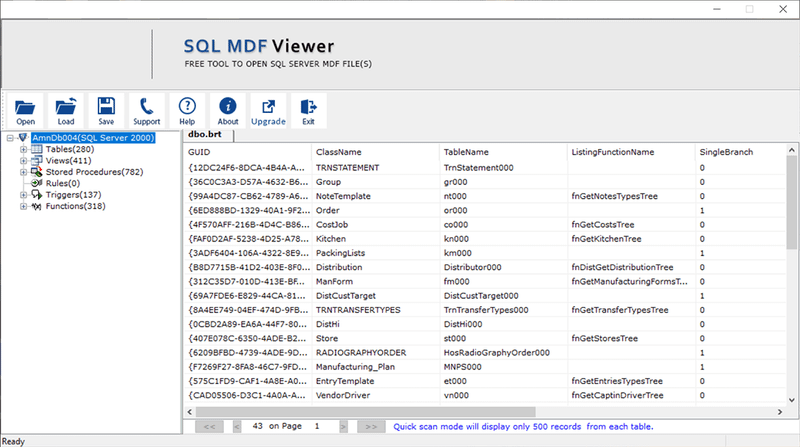The image size is (800, 447).
Task: Click the vertical scrollbar thumb
Action: pos(791,202)
